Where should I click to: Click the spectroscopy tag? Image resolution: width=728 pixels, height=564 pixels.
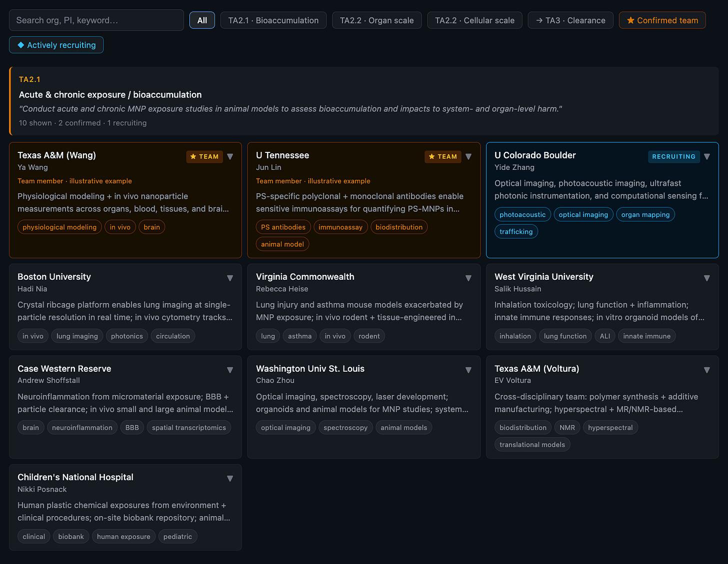[345, 428]
